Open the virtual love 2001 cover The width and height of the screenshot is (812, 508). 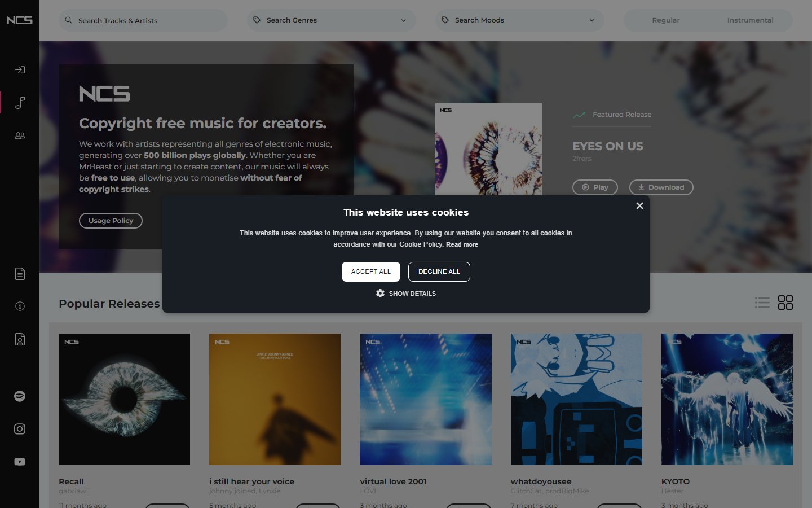point(426,399)
